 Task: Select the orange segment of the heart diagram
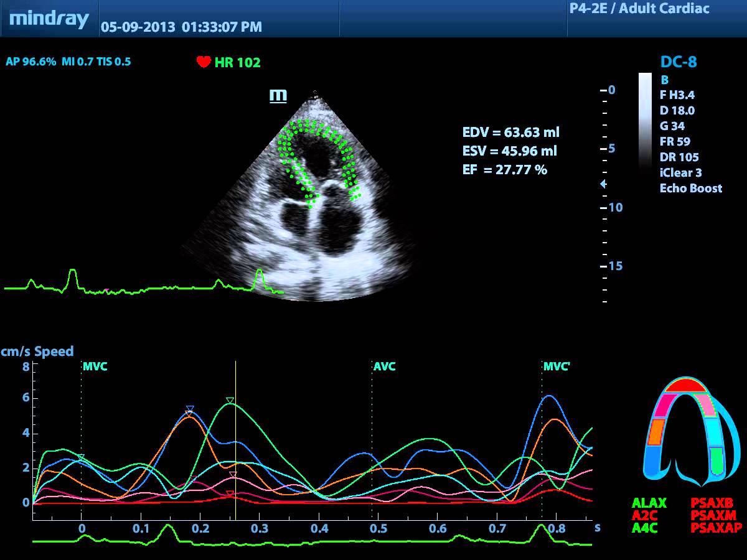656,432
